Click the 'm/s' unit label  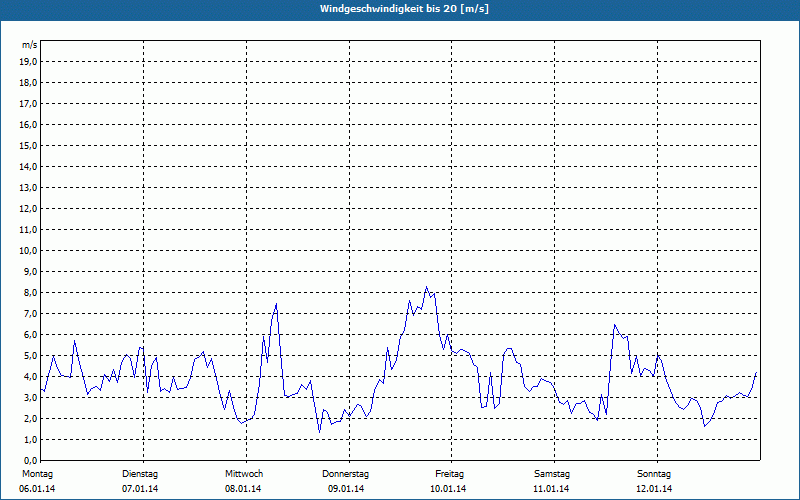coord(30,45)
